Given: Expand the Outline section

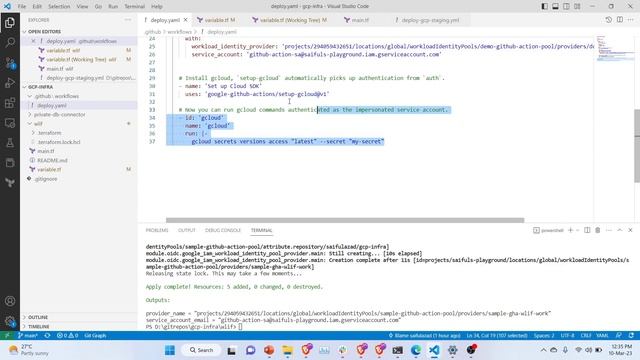Looking at the screenshot, I should pyautogui.click(x=78, y=317).
